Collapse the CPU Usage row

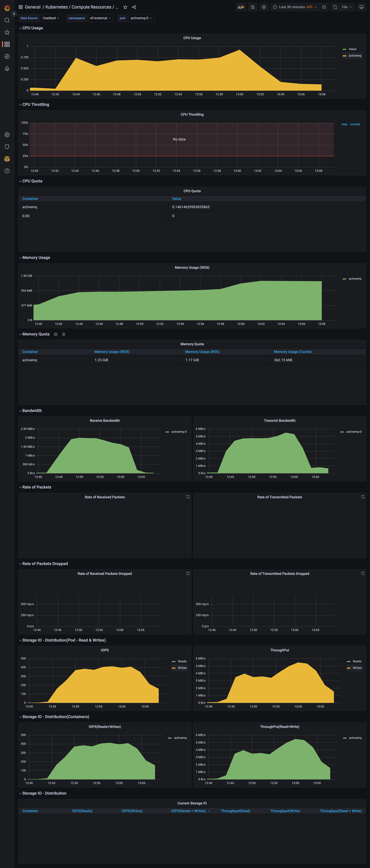pyautogui.click(x=32, y=28)
